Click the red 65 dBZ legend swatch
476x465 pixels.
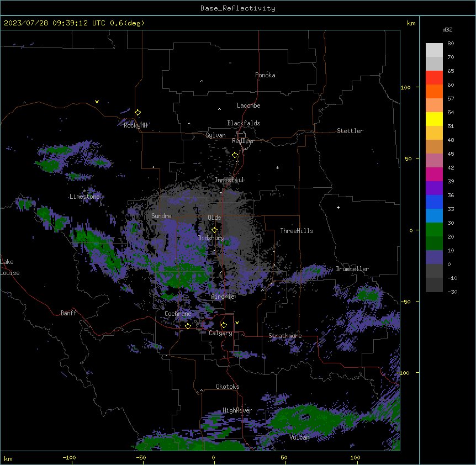(x=434, y=78)
